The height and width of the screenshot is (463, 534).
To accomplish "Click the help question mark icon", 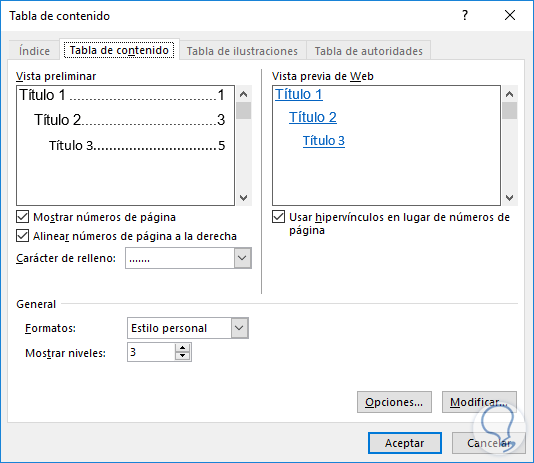I will click(x=465, y=15).
